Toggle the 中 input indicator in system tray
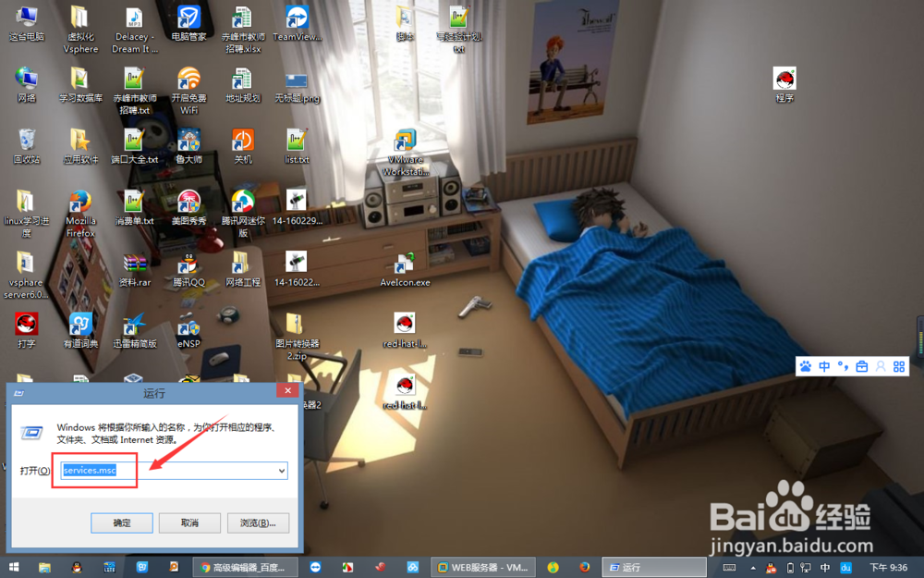Viewport: 924px width, 578px height. pyautogui.click(x=825, y=568)
